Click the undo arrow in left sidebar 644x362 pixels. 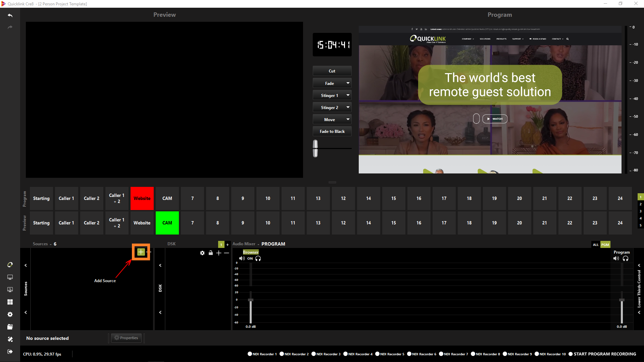[x=10, y=15]
